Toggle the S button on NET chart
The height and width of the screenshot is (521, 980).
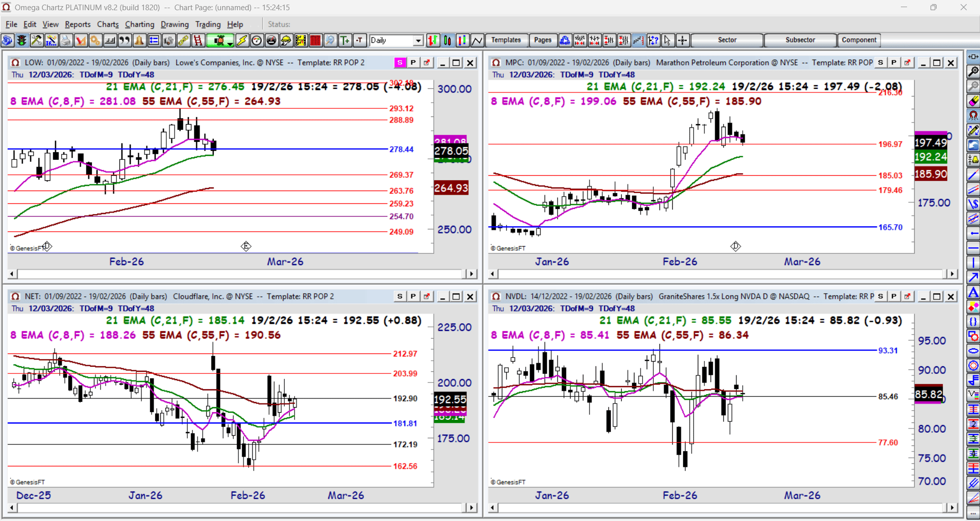400,296
